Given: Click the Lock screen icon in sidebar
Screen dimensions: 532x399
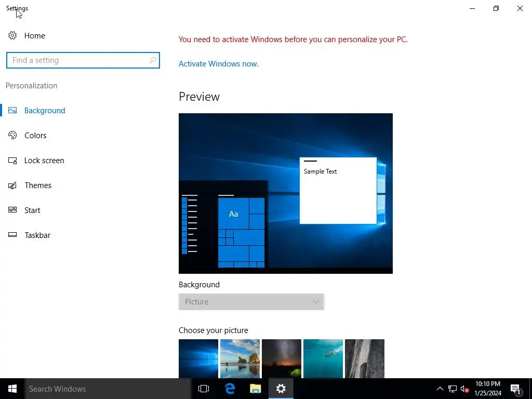Looking at the screenshot, I should [12, 161].
